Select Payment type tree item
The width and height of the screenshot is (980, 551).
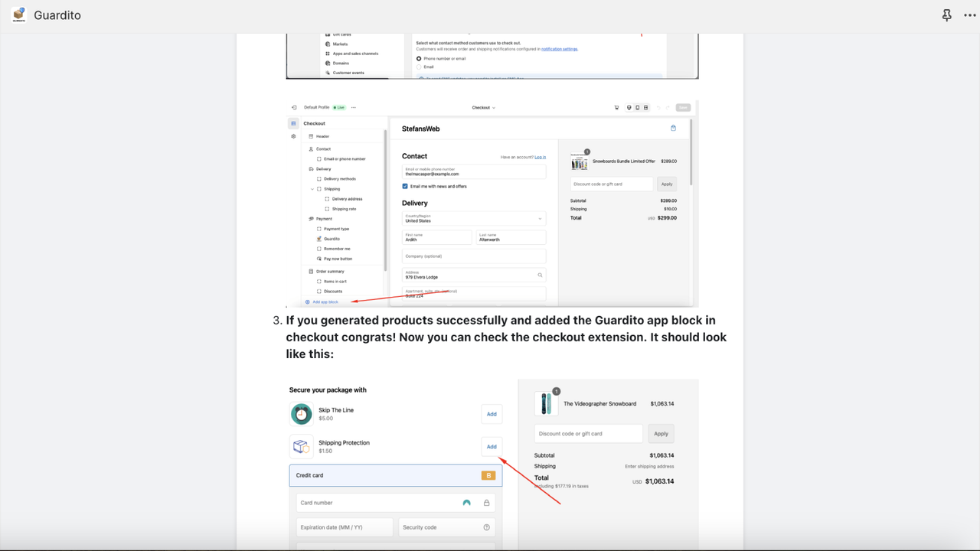pos(336,229)
